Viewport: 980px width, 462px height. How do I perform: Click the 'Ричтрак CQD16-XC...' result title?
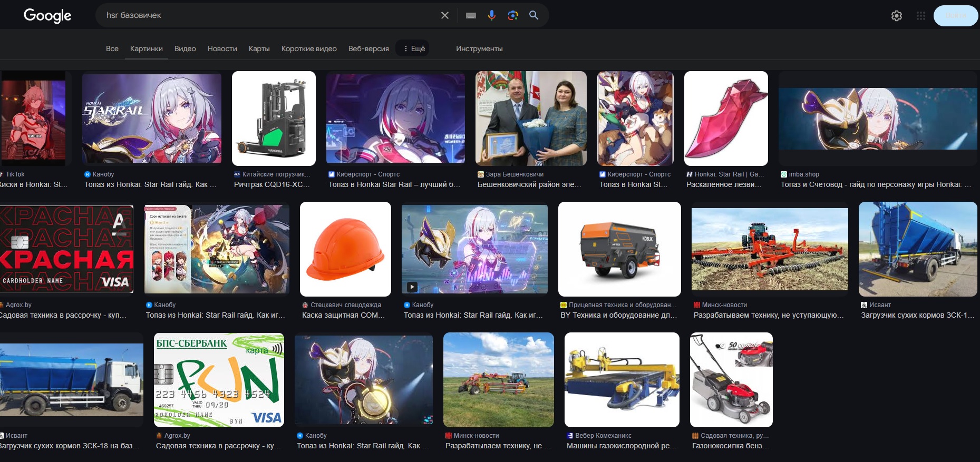(x=272, y=184)
